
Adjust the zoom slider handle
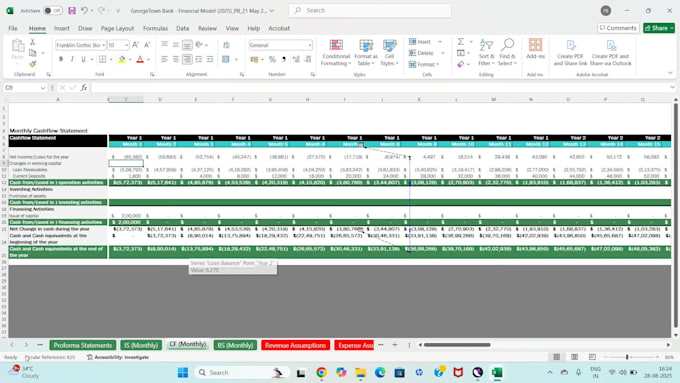[x=627, y=357]
